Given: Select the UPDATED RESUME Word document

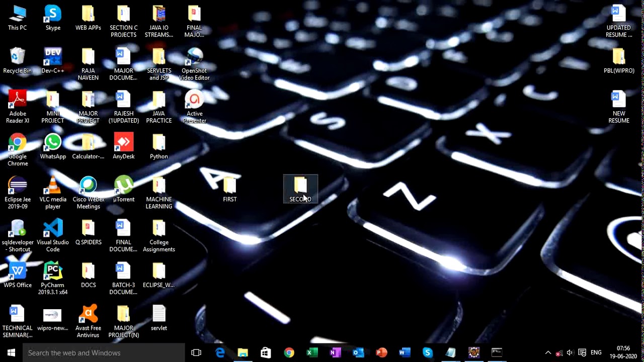Looking at the screenshot, I should (x=619, y=22).
